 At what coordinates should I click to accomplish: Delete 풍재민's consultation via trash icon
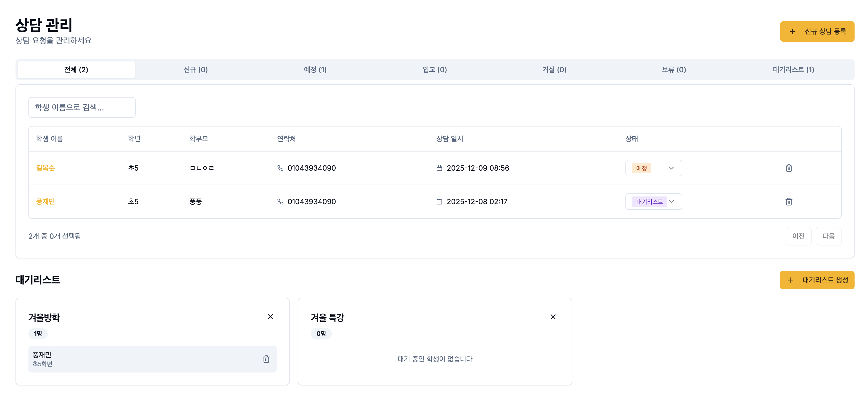point(789,201)
